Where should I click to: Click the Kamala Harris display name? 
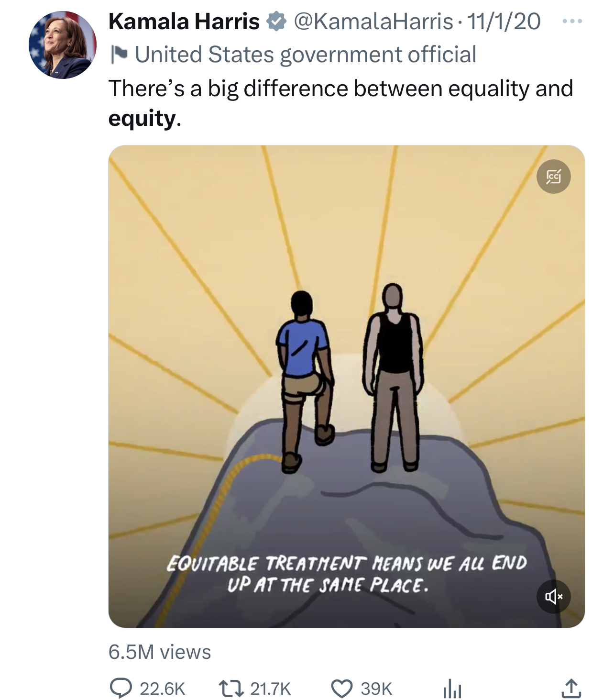point(184,22)
